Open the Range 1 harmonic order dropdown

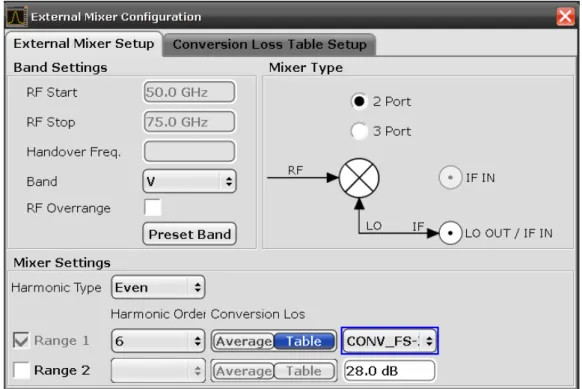(x=158, y=341)
